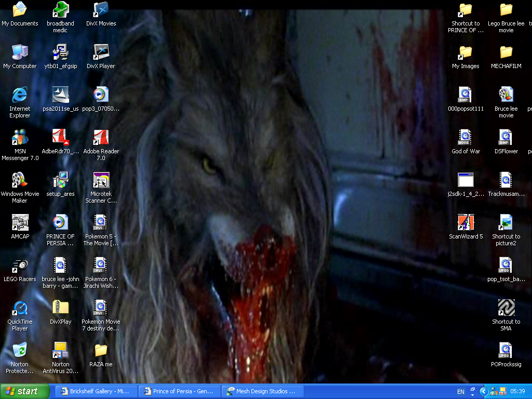This screenshot has width=532, height=399.
Task: Click the system clock showing 05:39
Action: [x=517, y=392]
